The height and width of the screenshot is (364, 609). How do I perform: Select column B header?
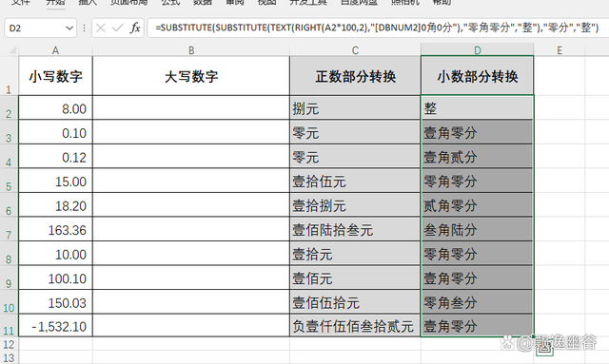(191, 50)
